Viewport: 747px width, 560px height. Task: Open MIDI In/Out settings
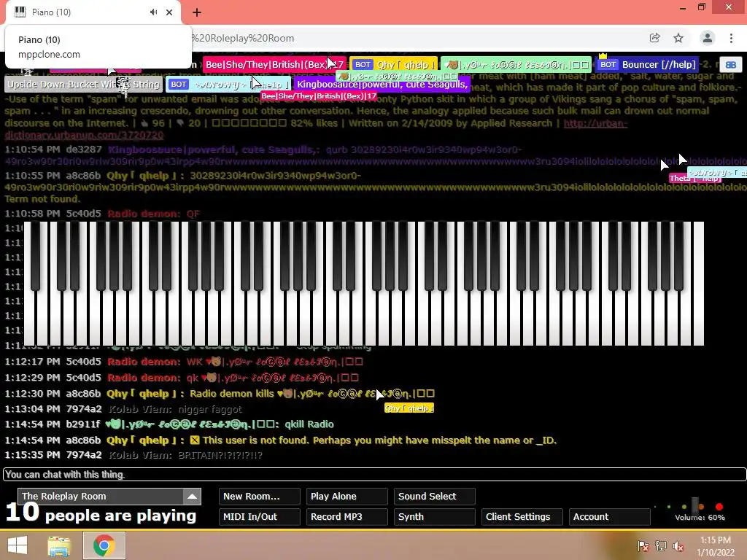coord(259,517)
